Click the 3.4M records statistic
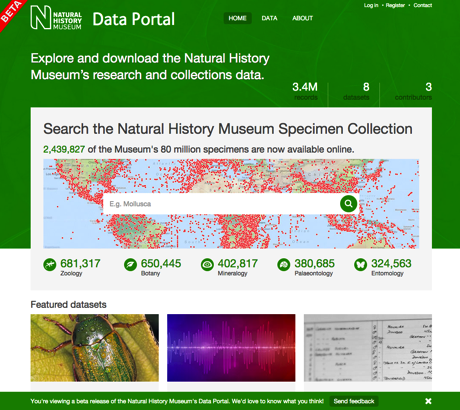 pyautogui.click(x=305, y=91)
